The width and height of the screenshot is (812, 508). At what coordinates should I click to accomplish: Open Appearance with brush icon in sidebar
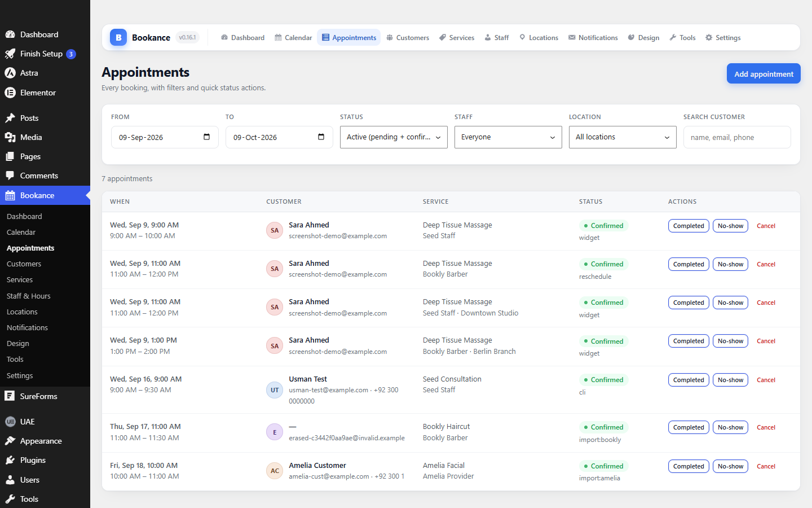(x=45, y=441)
